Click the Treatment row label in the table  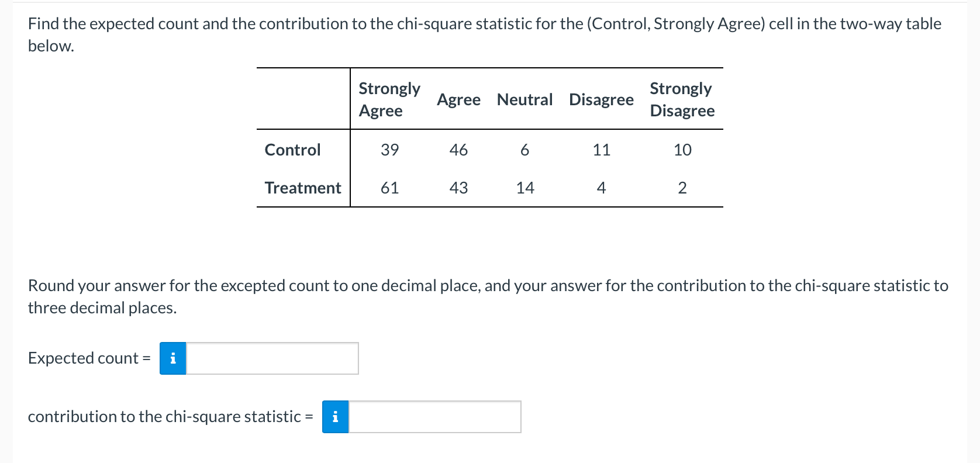click(x=302, y=188)
